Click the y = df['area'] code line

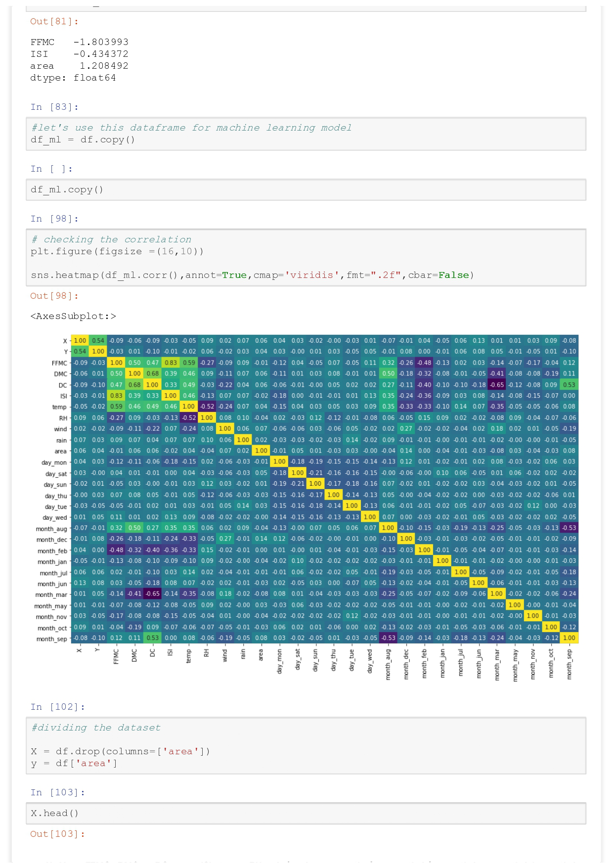tap(74, 763)
